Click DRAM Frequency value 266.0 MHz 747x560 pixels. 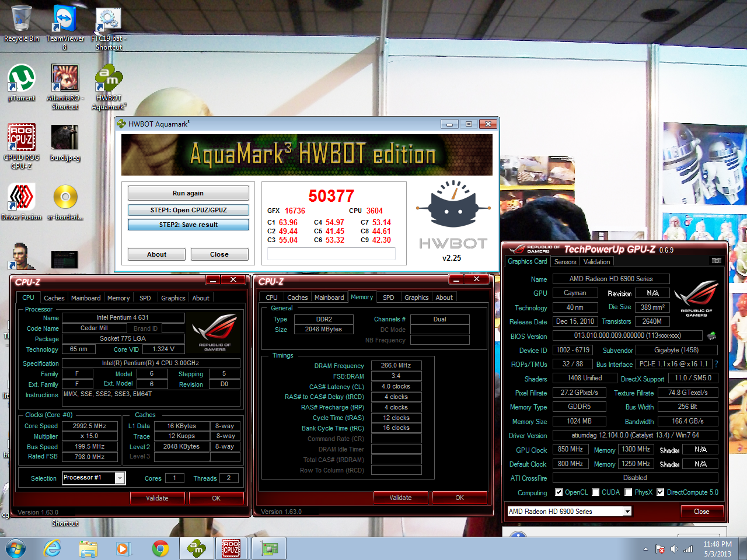click(396, 366)
